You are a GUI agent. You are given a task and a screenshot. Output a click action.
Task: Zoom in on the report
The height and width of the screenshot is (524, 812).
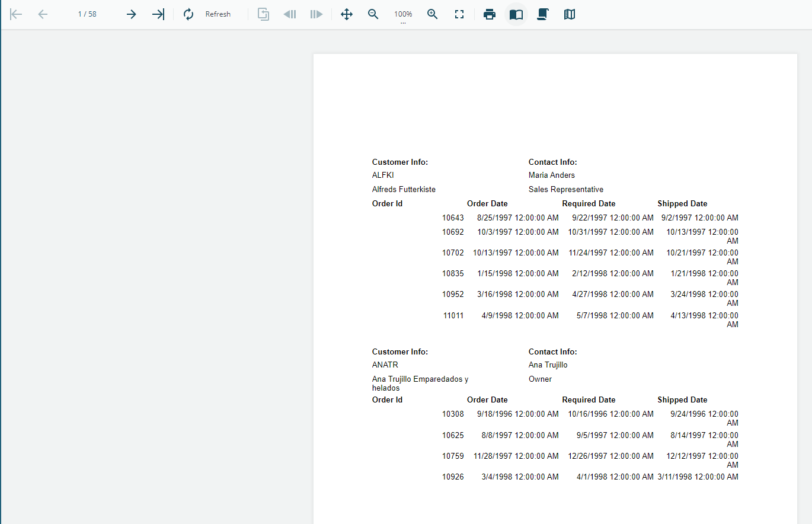click(x=432, y=14)
